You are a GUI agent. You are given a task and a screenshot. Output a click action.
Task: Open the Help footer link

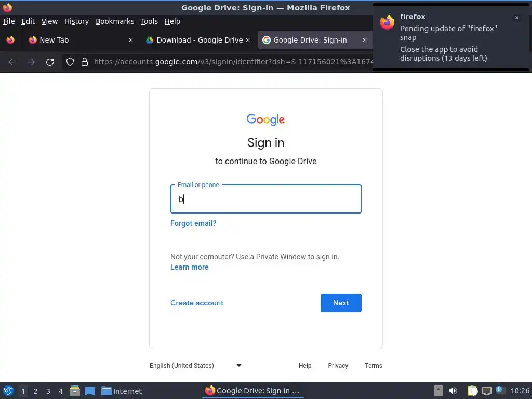tap(304, 365)
